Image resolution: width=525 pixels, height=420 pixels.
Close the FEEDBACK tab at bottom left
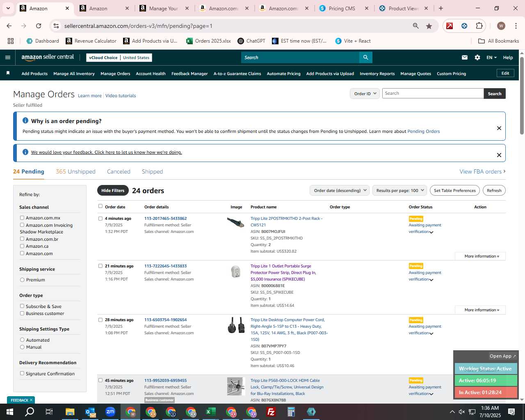coord(31,400)
